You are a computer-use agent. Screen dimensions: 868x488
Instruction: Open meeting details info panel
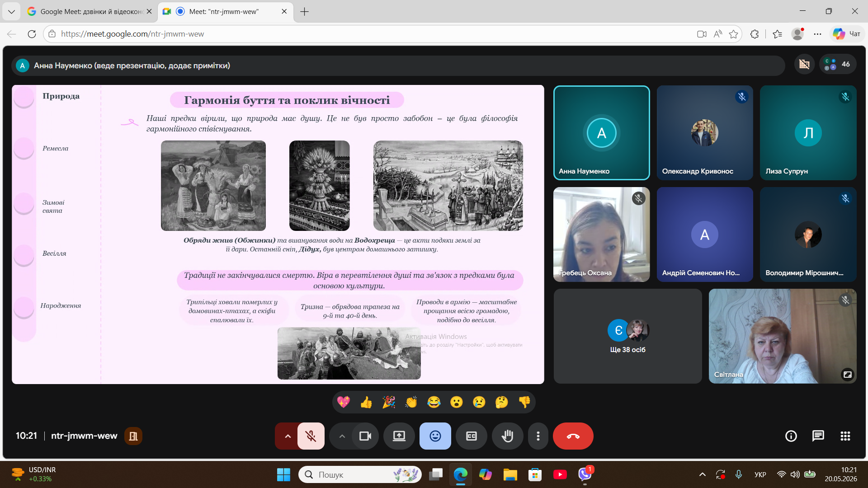791,436
